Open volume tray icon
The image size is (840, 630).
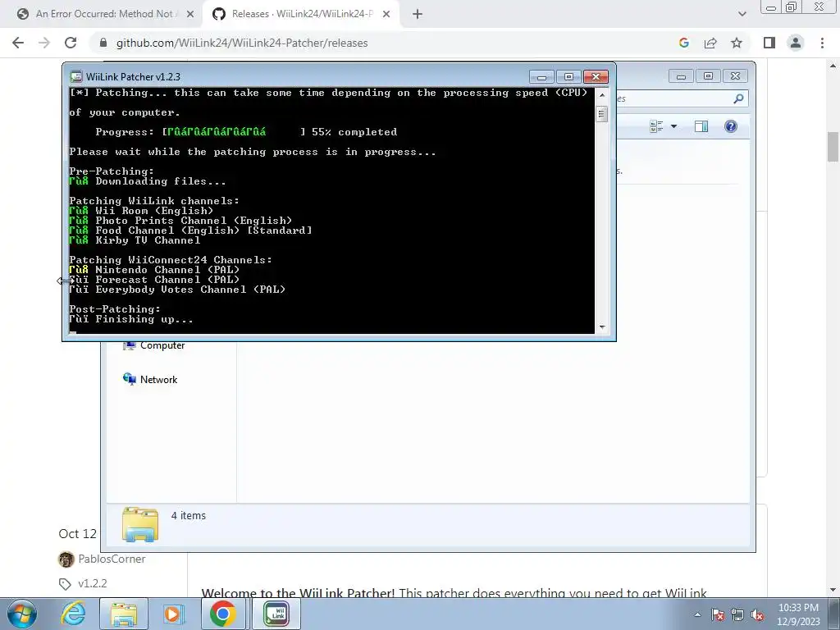click(757, 615)
